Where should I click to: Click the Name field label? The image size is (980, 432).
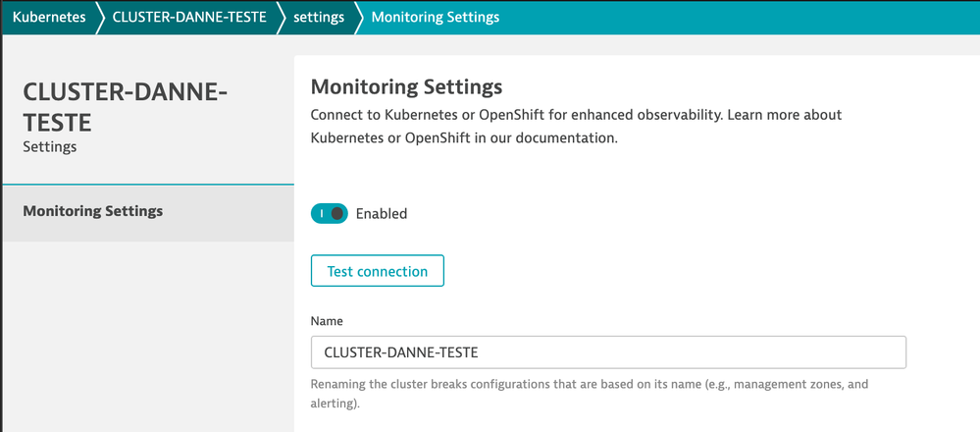pyautogui.click(x=327, y=321)
